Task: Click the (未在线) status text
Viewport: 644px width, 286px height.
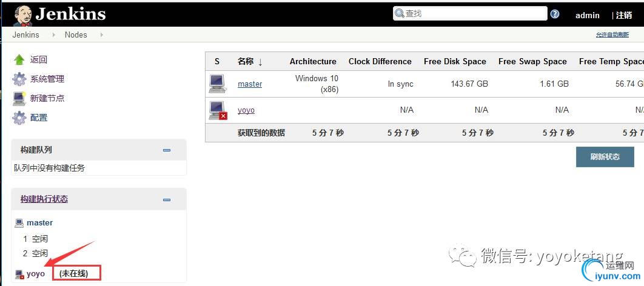Action: pyautogui.click(x=74, y=274)
